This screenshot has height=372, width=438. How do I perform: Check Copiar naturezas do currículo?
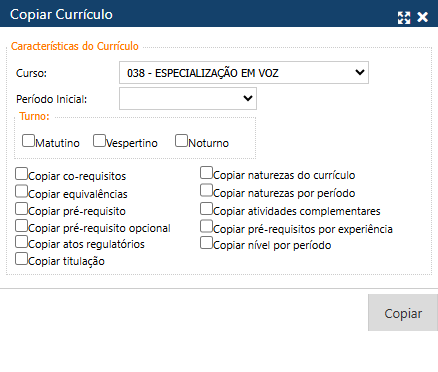(x=206, y=173)
